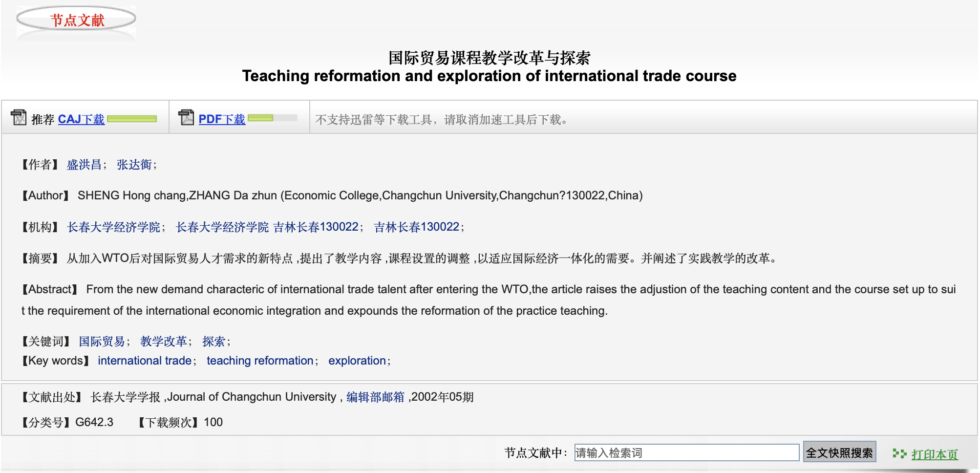Open 吉林长春130022 institution link at end
Image resolution: width=980 pixels, height=473 pixels.
(417, 227)
